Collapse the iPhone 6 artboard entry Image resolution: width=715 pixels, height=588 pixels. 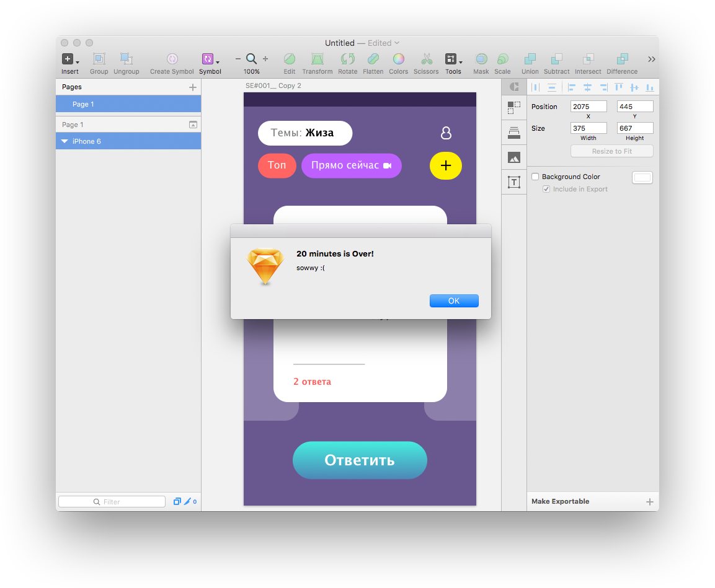pos(64,141)
